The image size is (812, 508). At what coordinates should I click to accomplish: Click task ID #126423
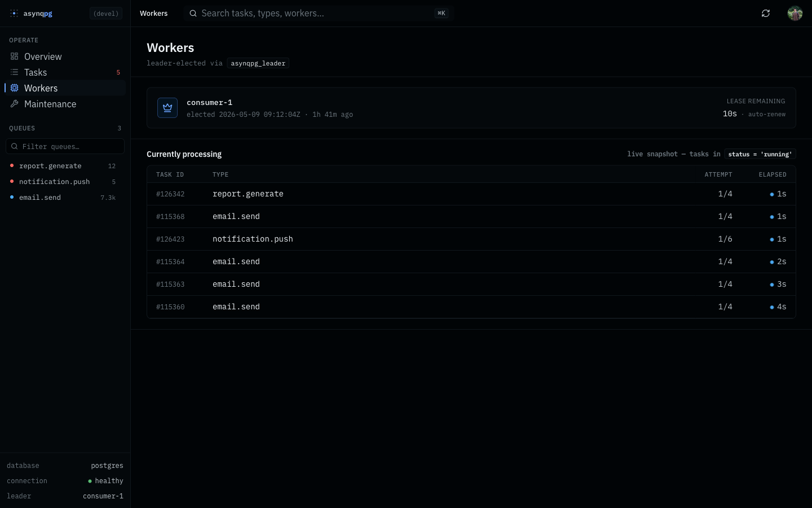170,239
